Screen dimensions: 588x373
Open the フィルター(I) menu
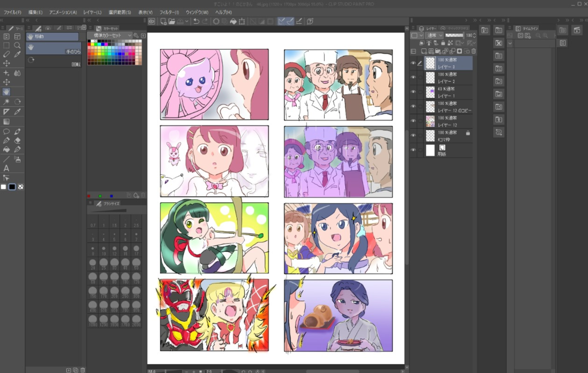169,12
